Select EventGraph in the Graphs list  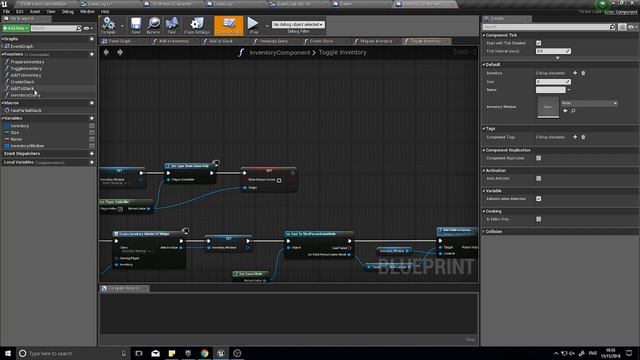click(22, 46)
